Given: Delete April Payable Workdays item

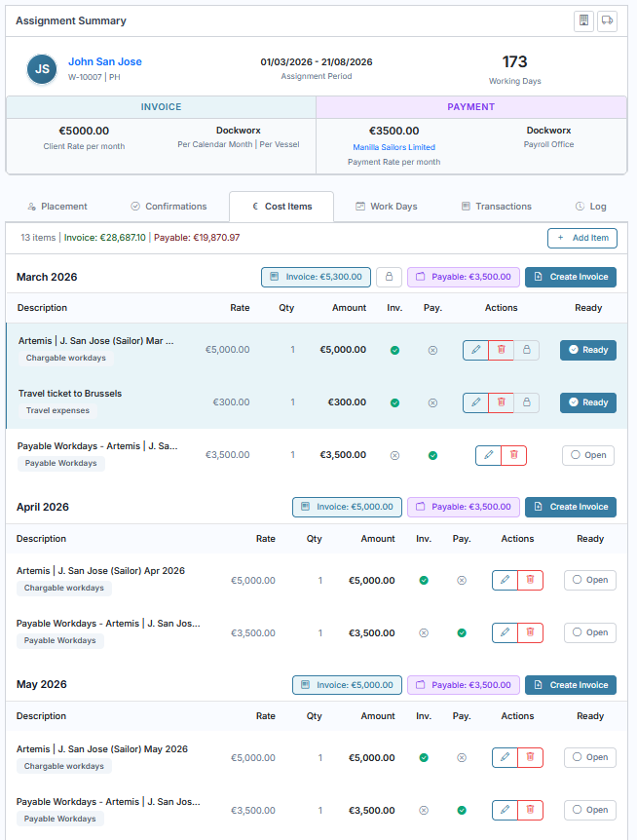Looking at the screenshot, I should (x=530, y=632).
